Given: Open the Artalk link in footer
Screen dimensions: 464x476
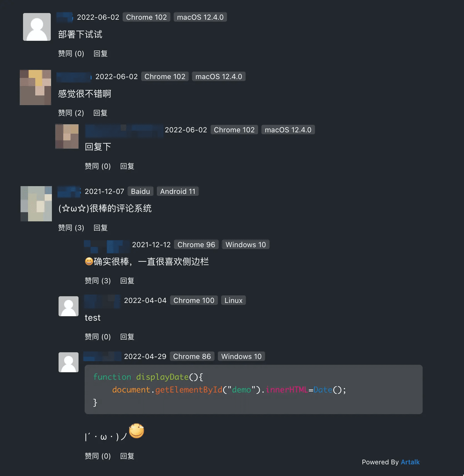Looking at the screenshot, I should click(x=410, y=462).
